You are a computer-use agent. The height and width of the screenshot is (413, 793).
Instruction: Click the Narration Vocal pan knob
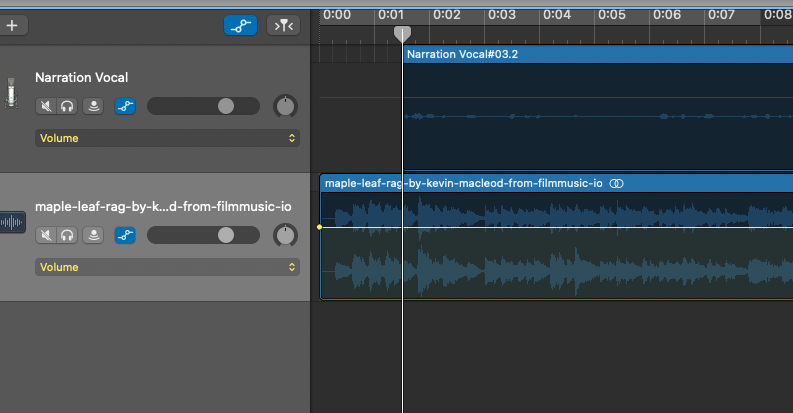point(285,106)
